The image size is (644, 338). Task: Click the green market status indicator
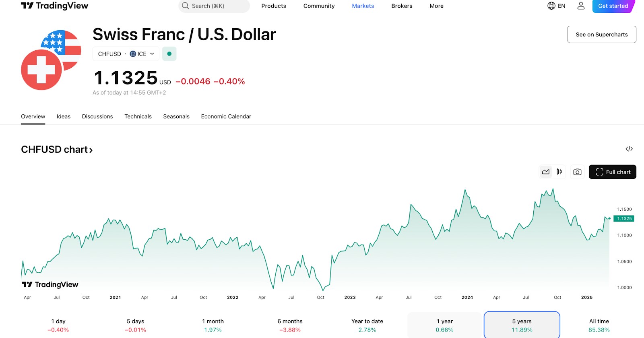pos(169,54)
